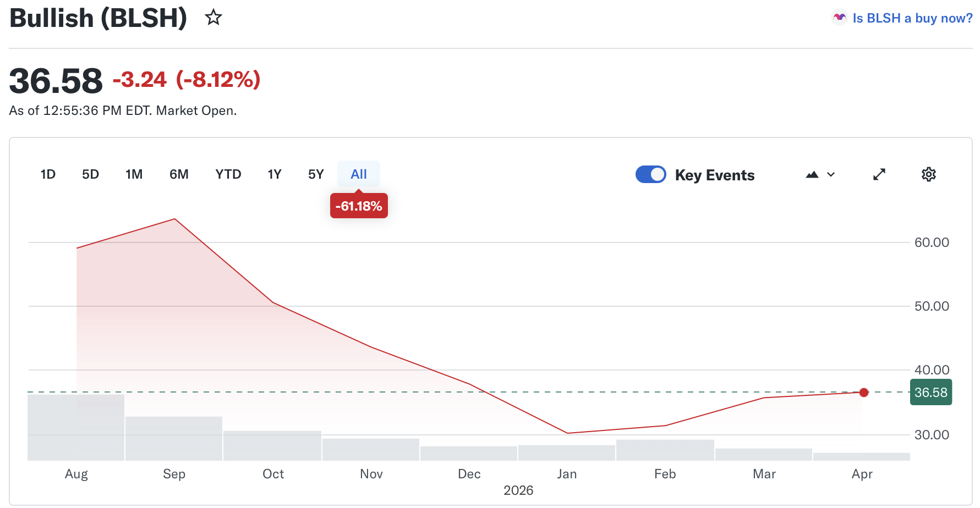Click the 36.58 price label on axis
Image resolution: width=980 pixels, height=508 pixels.
(x=930, y=393)
